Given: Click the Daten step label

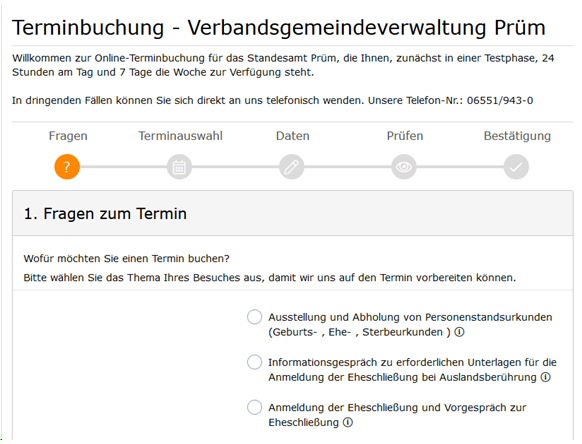Looking at the screenshot, I should pos(292,136).
